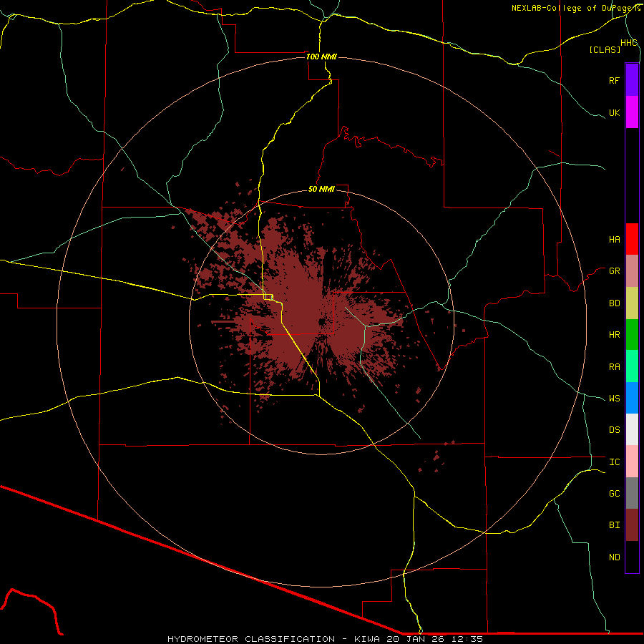The image size is (644, 644).
Task: Click the BI legend label
Action: click(614, 525)
